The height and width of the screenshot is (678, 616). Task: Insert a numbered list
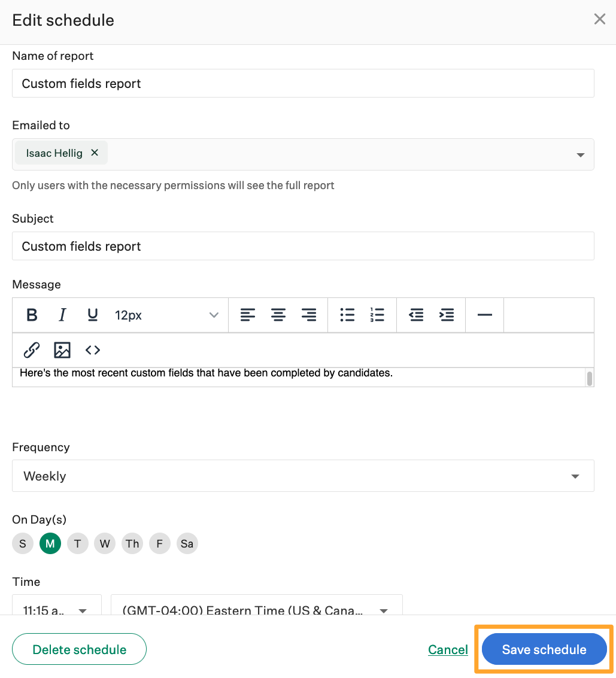click(x=377, y=315)
